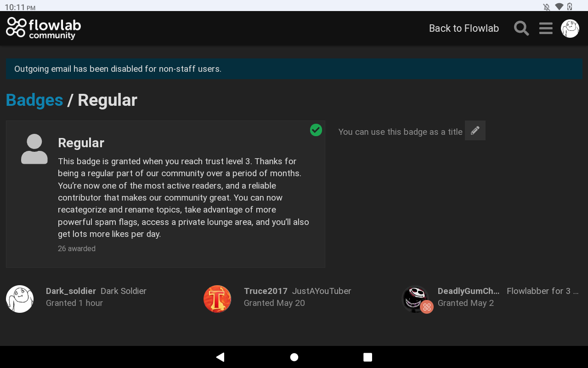
Task: Tap the muted notifications bell in status bar
Action: 547,7
